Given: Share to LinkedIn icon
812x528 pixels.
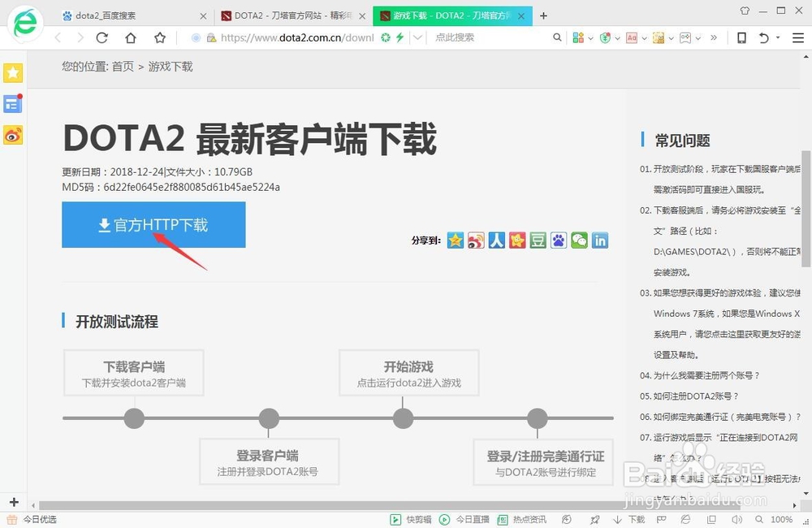Looking at the screenshot, I should tap(600, 240).
